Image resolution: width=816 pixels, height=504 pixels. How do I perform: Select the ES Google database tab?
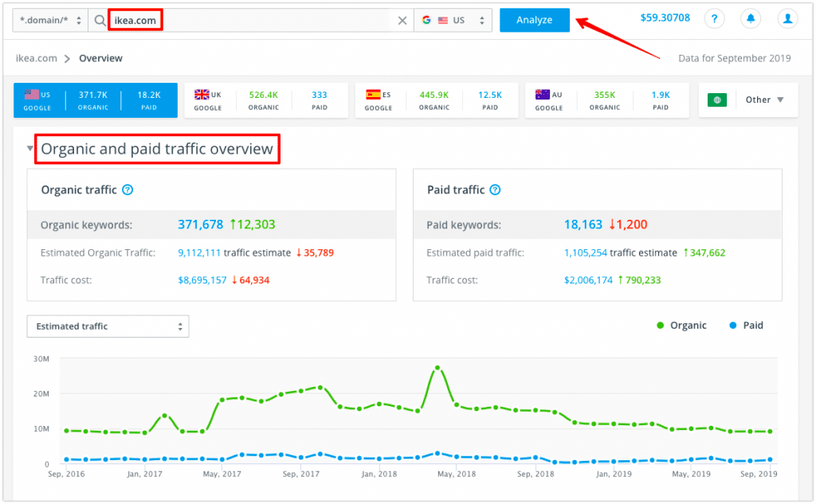(436, 100)
